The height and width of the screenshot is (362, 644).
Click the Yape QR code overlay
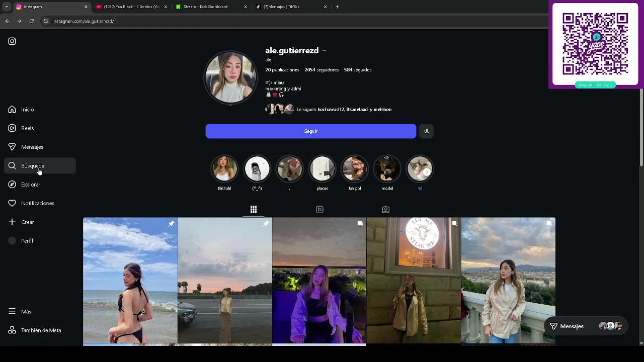[x=595, y=44]
